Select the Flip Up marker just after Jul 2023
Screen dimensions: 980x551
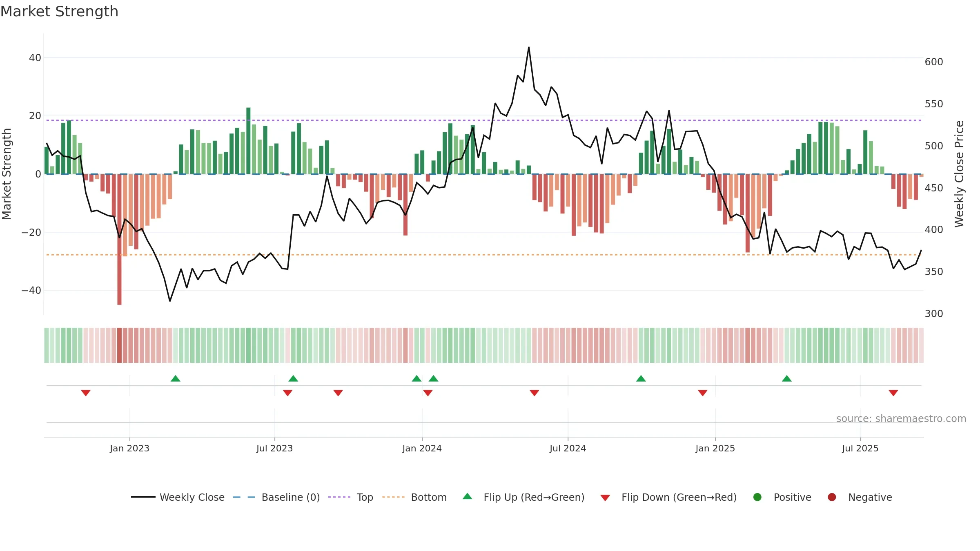(293, 378)
